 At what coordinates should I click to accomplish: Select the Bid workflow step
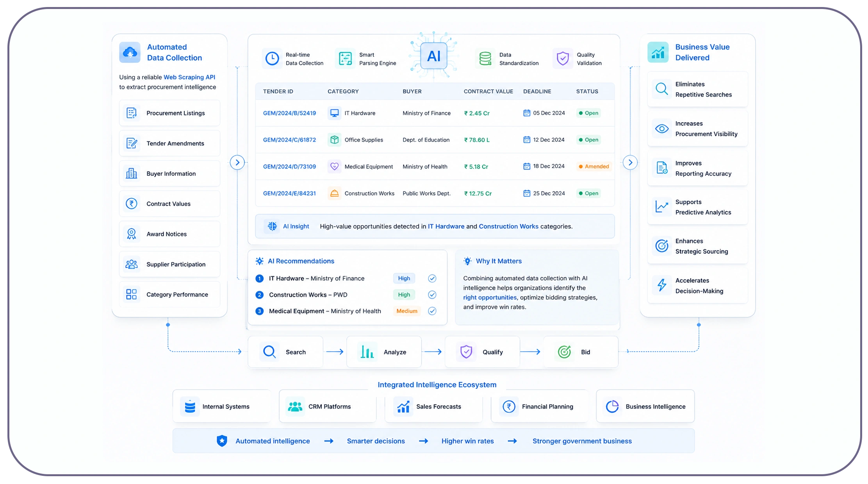[581, 352]
